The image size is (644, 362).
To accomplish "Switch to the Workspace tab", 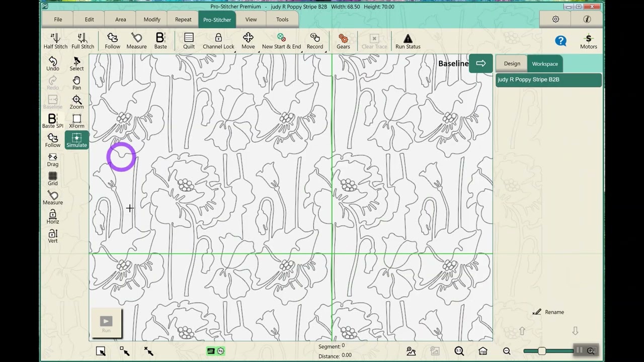I will coord(545,64).
